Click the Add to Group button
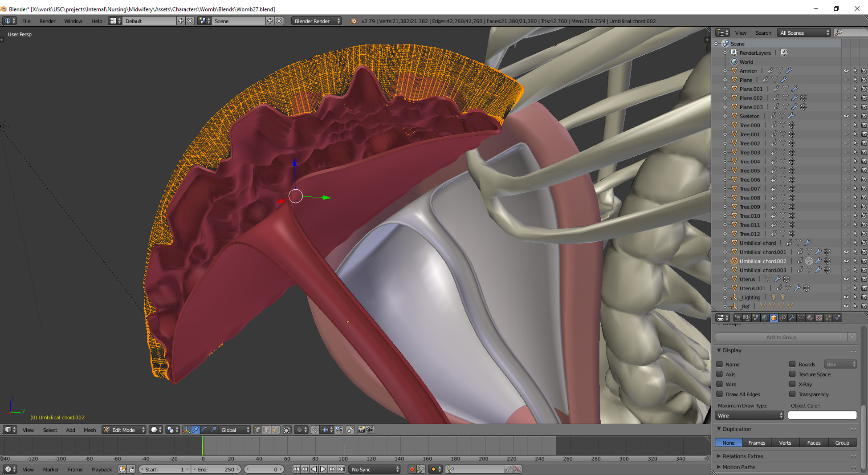 781,337
